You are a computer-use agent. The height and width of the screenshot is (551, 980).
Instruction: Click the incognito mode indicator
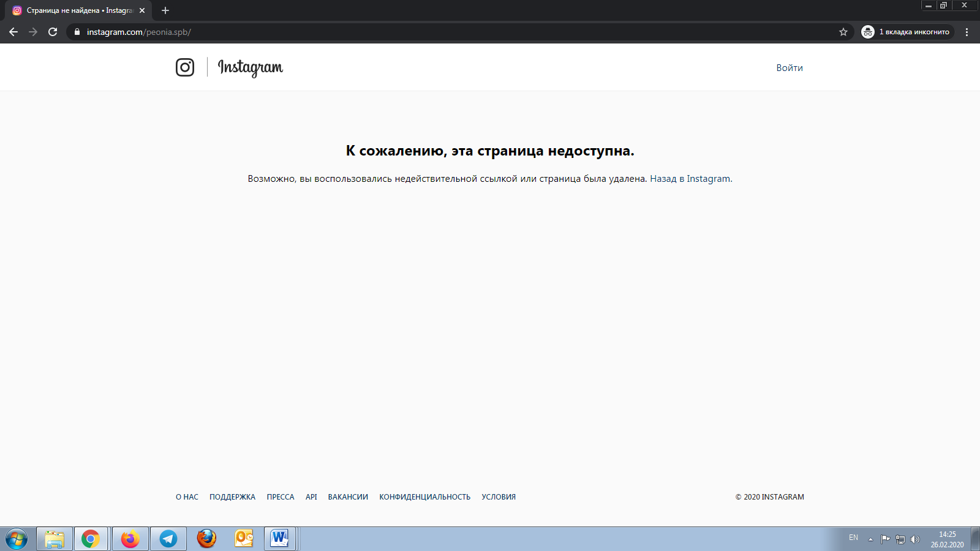tap(907, 32)
